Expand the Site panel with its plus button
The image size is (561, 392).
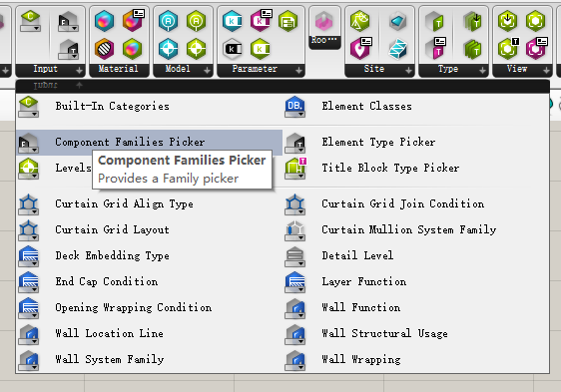tap(408, 71)
